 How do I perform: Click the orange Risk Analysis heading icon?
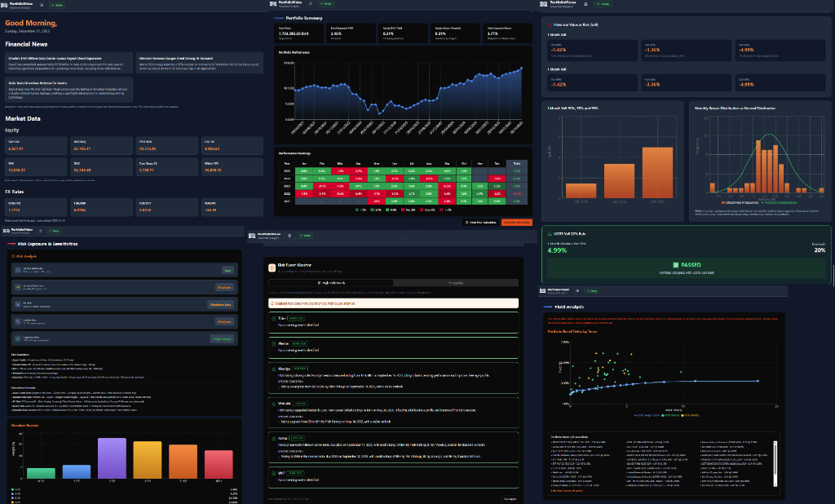coord(13,256)
